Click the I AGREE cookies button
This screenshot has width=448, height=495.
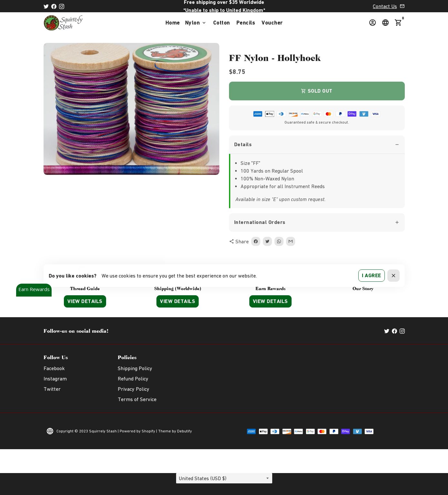tap(372, 276)
